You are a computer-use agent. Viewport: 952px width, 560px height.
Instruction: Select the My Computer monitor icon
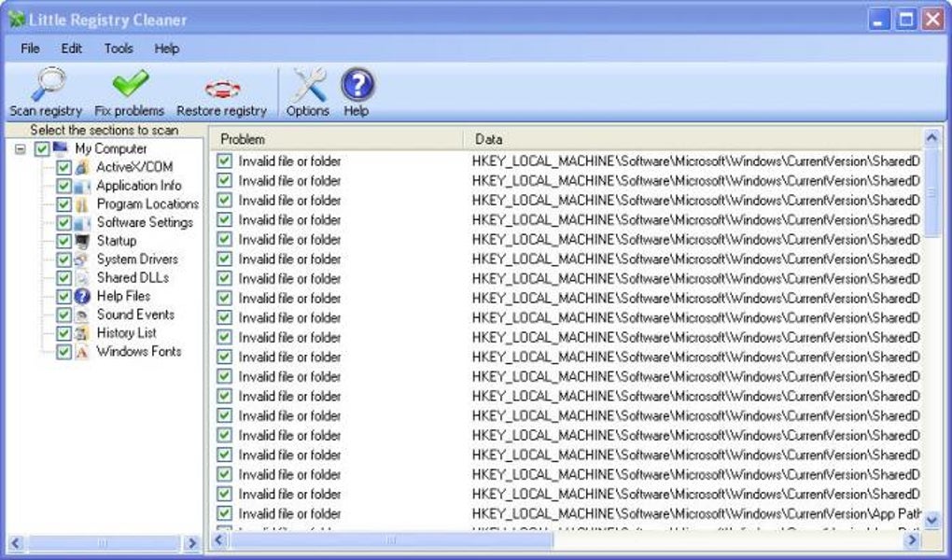(61, 148)
